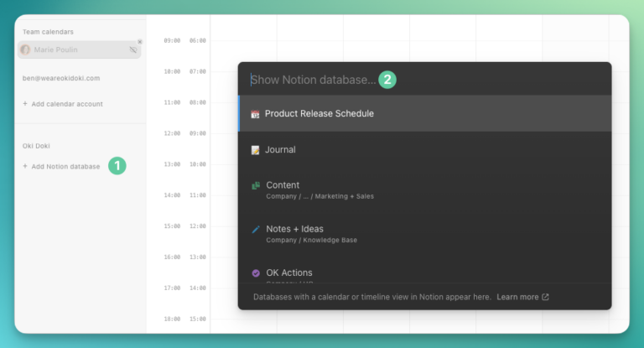Select the Journal database
The image size is (644, 348).
coord(424,149)
